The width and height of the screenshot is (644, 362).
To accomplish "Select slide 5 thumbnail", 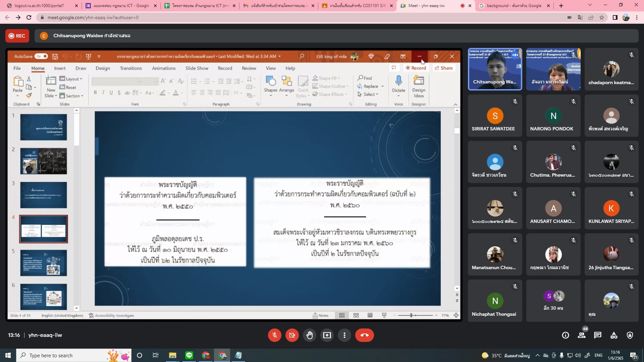I will (x=44, y=263).
